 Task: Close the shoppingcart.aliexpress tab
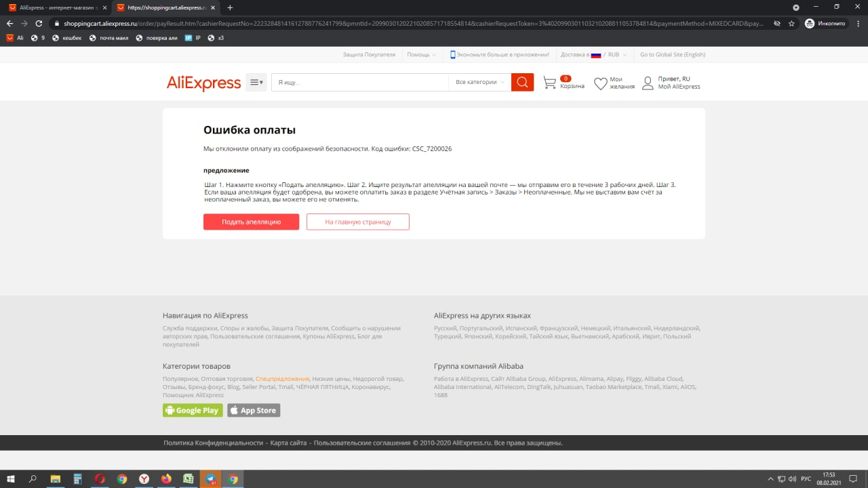(x=213, y=7)
